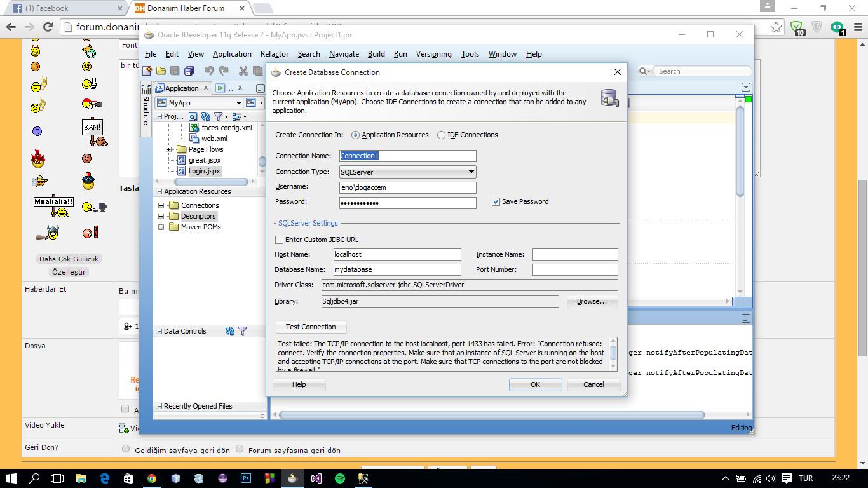Enable the Enter Custom JDBC URL checkbox

pyautogui.click(x=279, y=240)
